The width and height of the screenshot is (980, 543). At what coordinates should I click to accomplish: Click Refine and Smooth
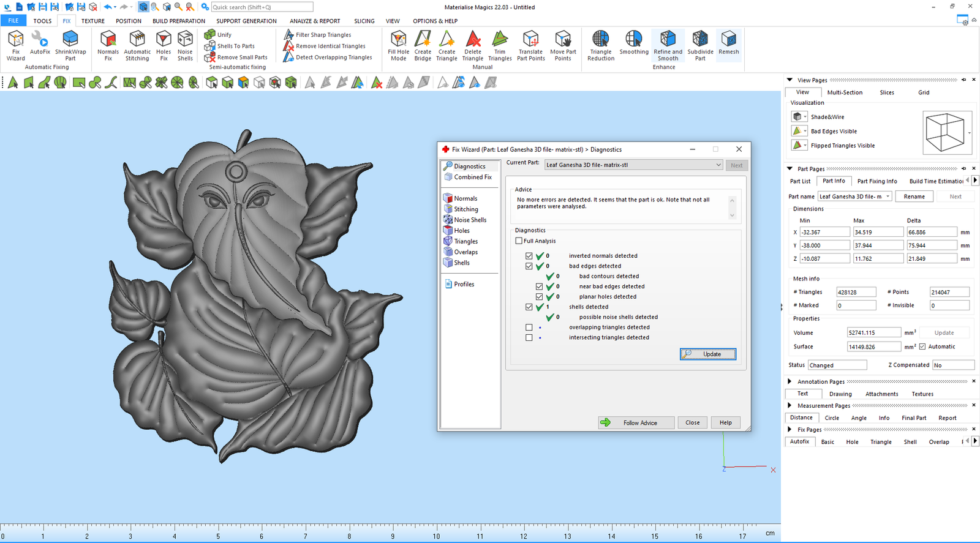coord(668,46)
